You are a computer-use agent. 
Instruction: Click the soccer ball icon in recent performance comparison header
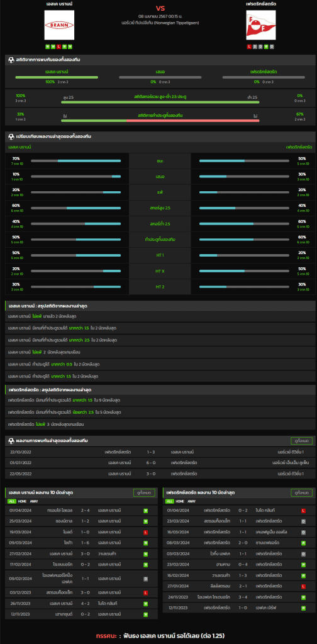coord(11,136)
